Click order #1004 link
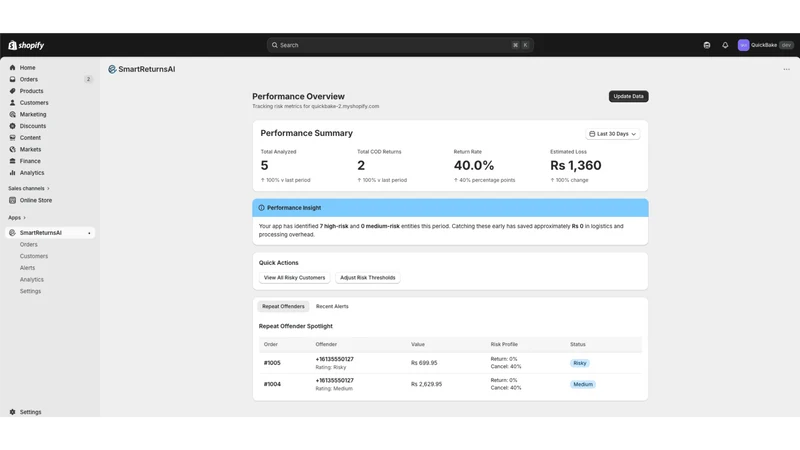The height and width of the screenshot is (450, 800). [x=272, y=384]
